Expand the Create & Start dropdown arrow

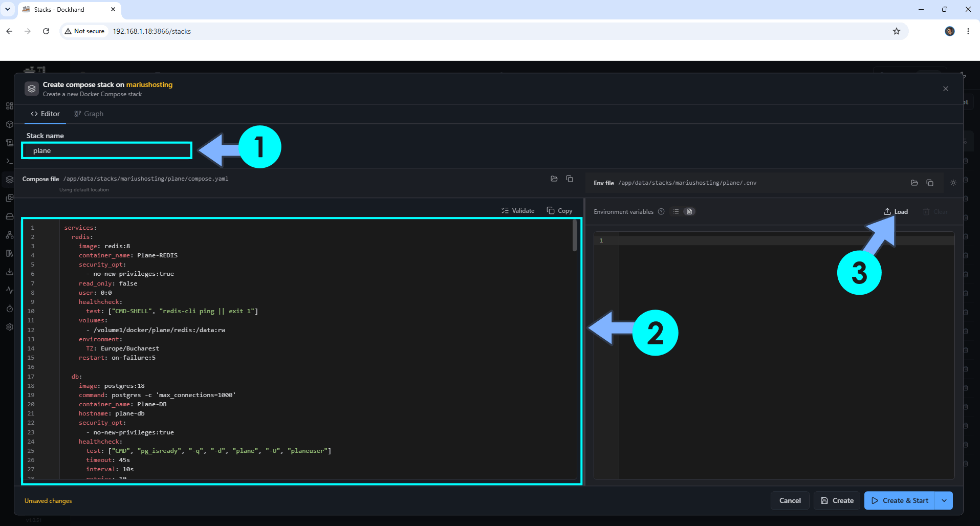tap(944, 500)
